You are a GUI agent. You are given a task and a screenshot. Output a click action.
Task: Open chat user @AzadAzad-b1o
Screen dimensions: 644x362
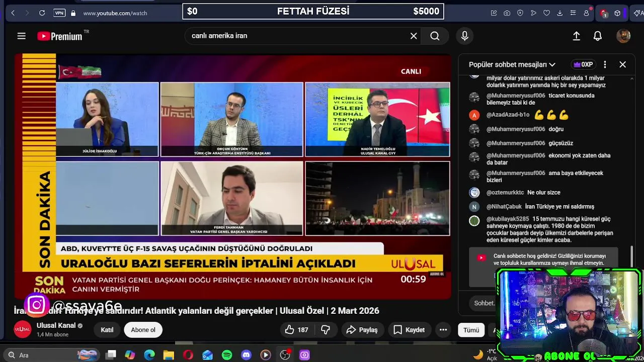508,115
